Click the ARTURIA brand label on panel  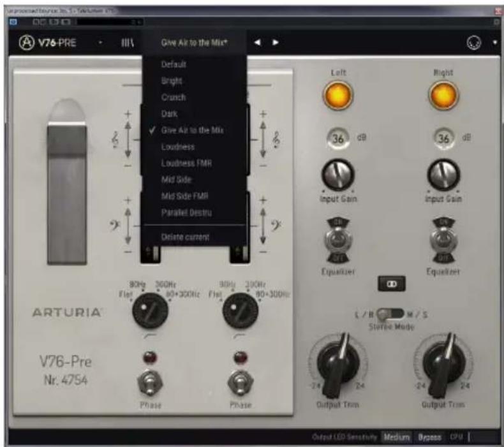(x=67, y=312)
